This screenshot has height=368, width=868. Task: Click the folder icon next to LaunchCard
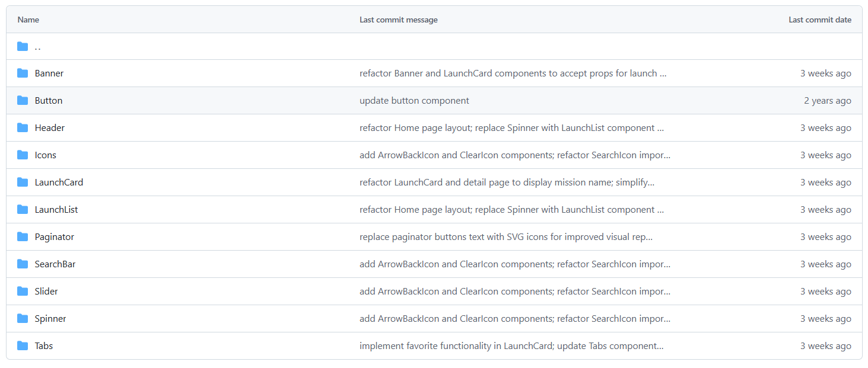(x=23, y=183)
